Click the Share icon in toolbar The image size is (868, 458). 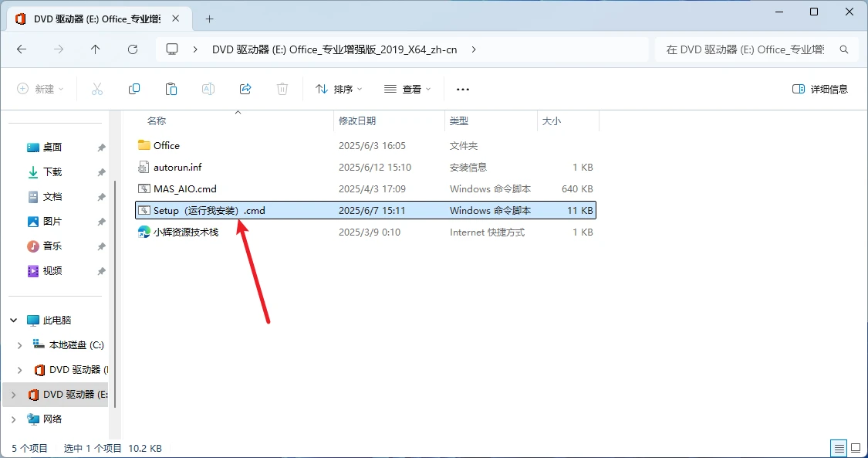(x=245, y=89)
